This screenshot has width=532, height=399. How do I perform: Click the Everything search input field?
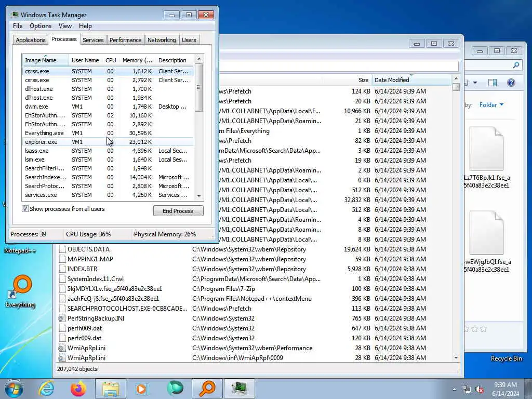coord(339,66)
